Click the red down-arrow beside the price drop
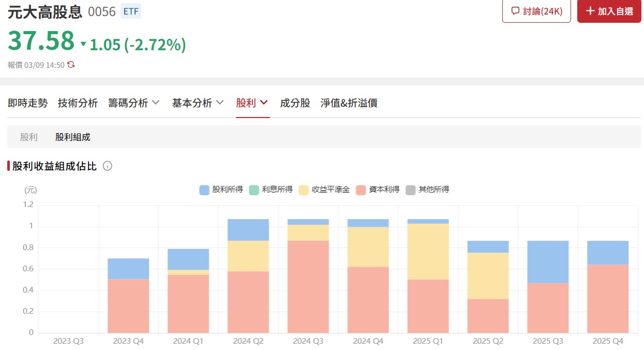Viewport: 644px width, 350px height. tap(83, 45)
